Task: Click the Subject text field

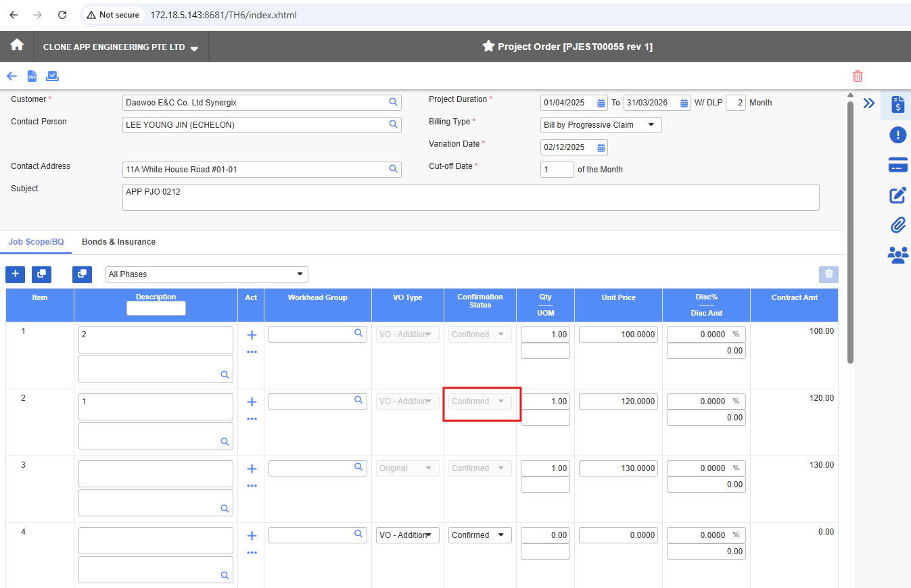Action: point(470,197)
